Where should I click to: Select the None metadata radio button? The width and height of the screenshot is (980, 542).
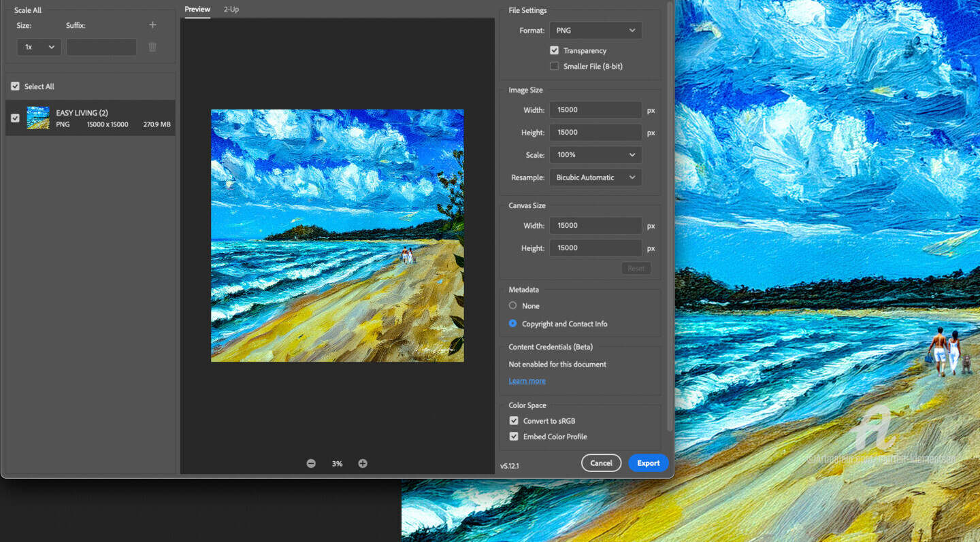[x=513, y=306]
